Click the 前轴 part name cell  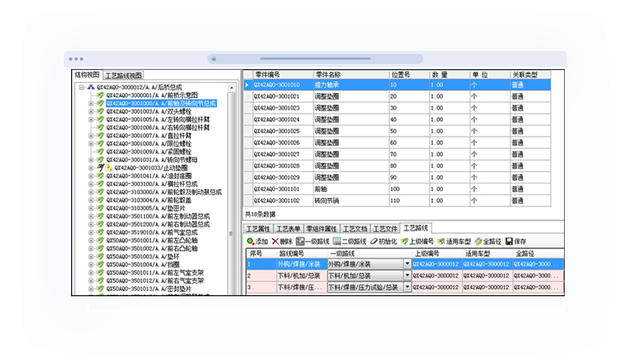coord(351,189)
